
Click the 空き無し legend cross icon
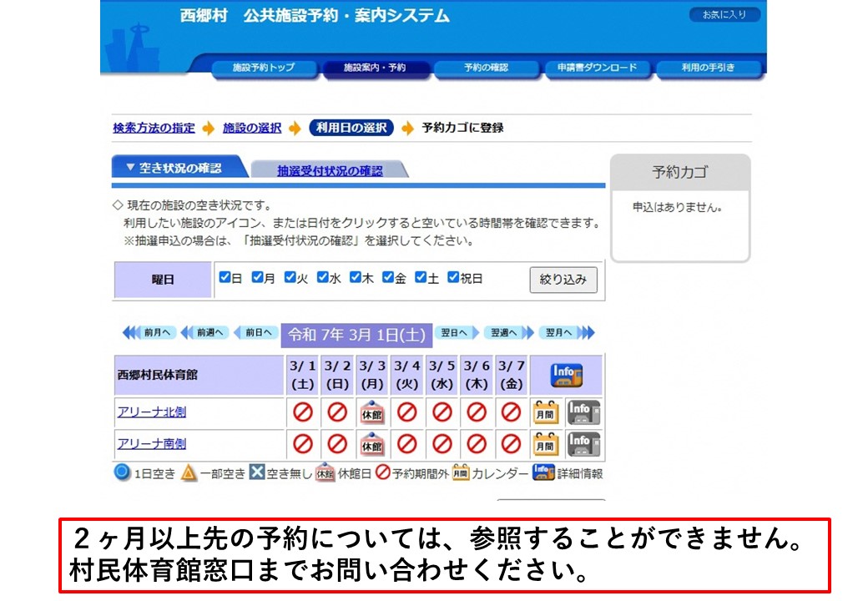pyautogui.click(x=257, y=472)
